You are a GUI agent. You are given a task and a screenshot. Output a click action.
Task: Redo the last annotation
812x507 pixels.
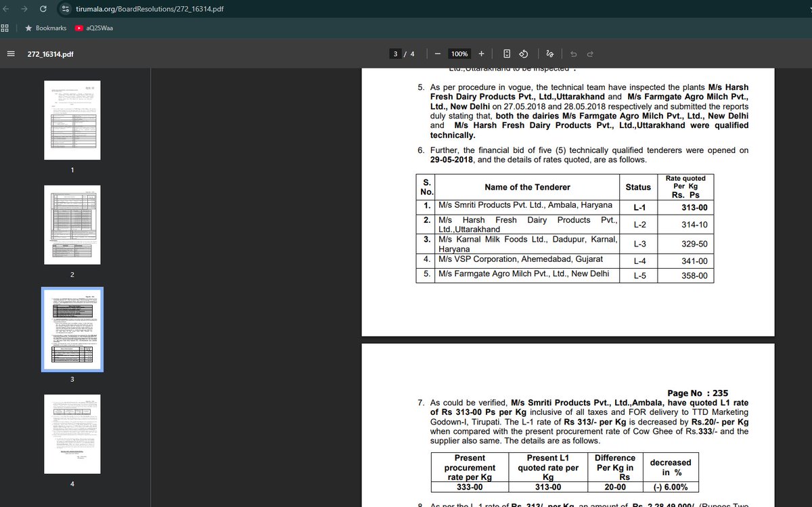pyautogui.click(x=590, y=54)
